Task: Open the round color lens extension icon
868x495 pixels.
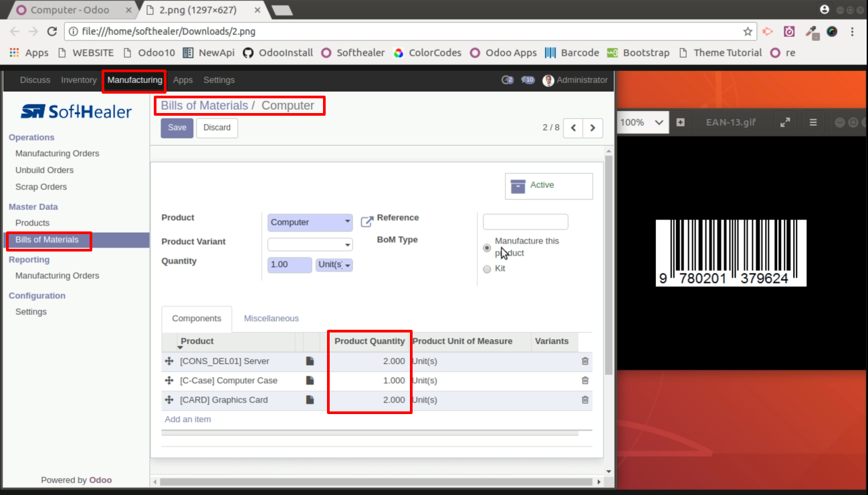Action: click(x=832, y=31)
